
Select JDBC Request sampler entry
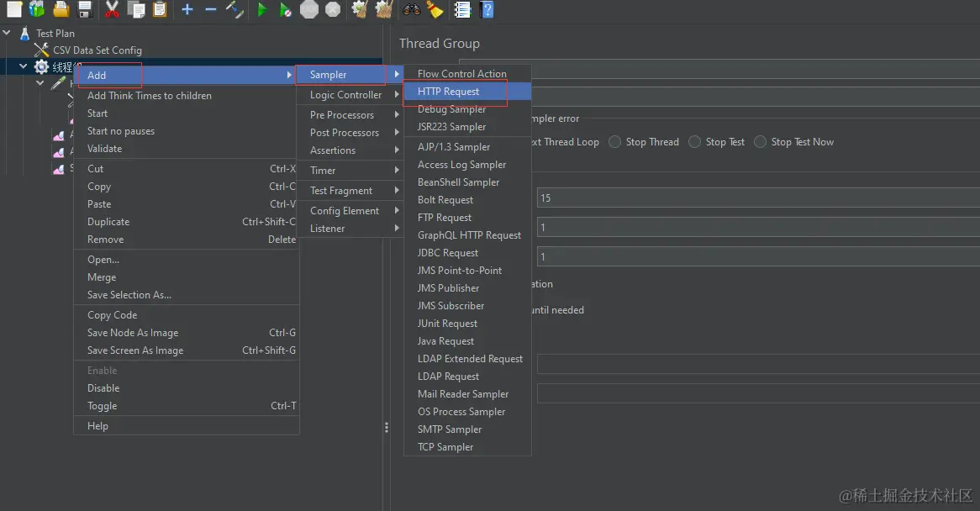coord(467,252)
